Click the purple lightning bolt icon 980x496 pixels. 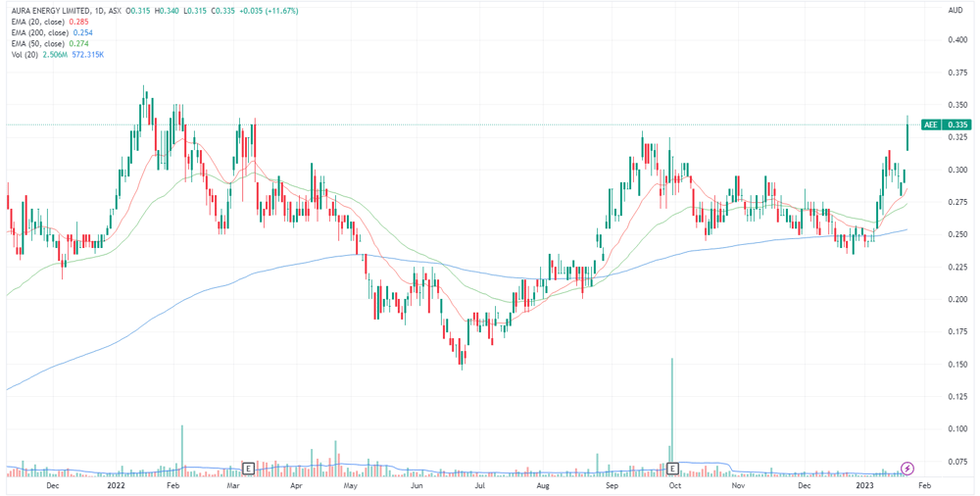point(907,468)
